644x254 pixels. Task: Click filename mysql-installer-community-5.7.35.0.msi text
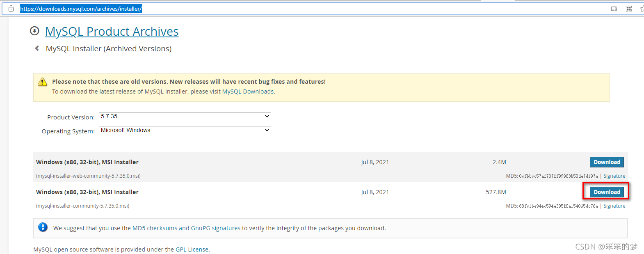pyautogui.click(x=82, y=206)
